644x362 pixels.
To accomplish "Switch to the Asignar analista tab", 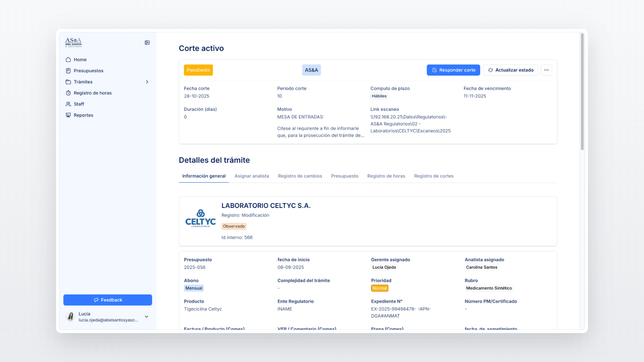I will 252,176.
